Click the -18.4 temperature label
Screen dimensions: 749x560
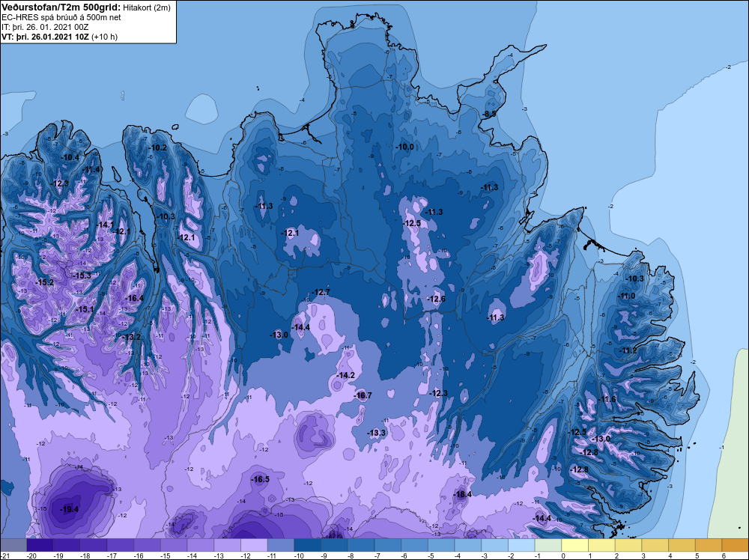click(462, 494)
